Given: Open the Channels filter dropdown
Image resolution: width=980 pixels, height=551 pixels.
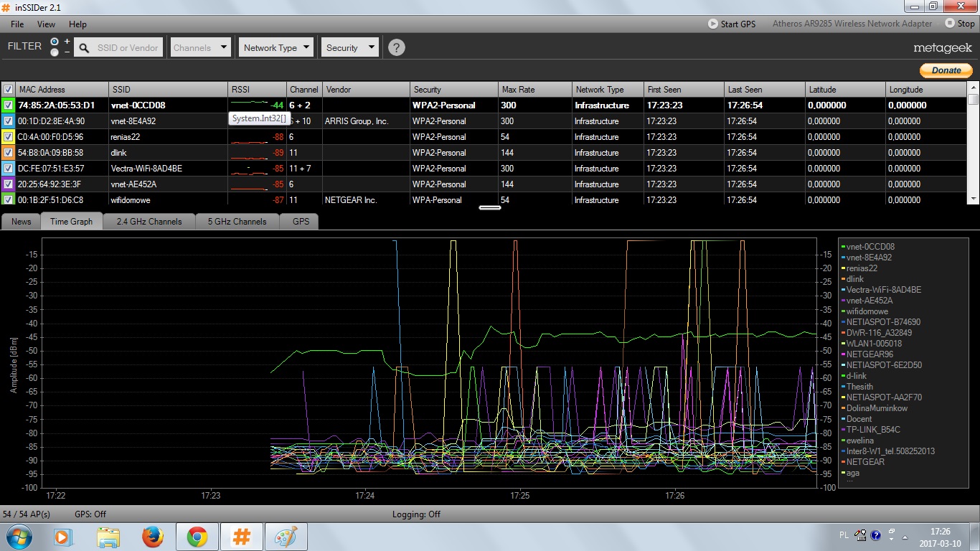Looking at the screenshot, I should [x=200, y=48].
